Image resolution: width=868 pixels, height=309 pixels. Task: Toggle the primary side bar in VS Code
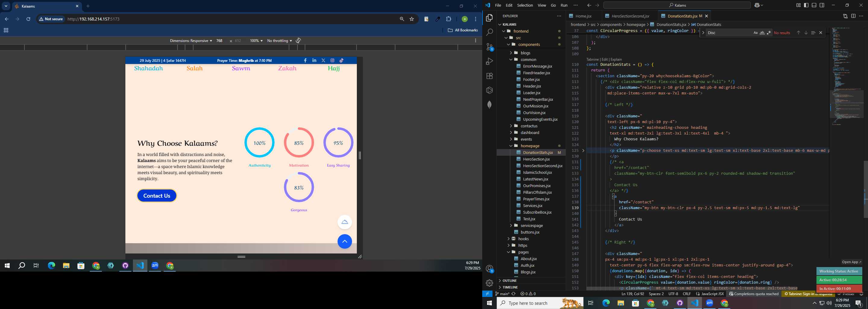(x=806, y=5)
